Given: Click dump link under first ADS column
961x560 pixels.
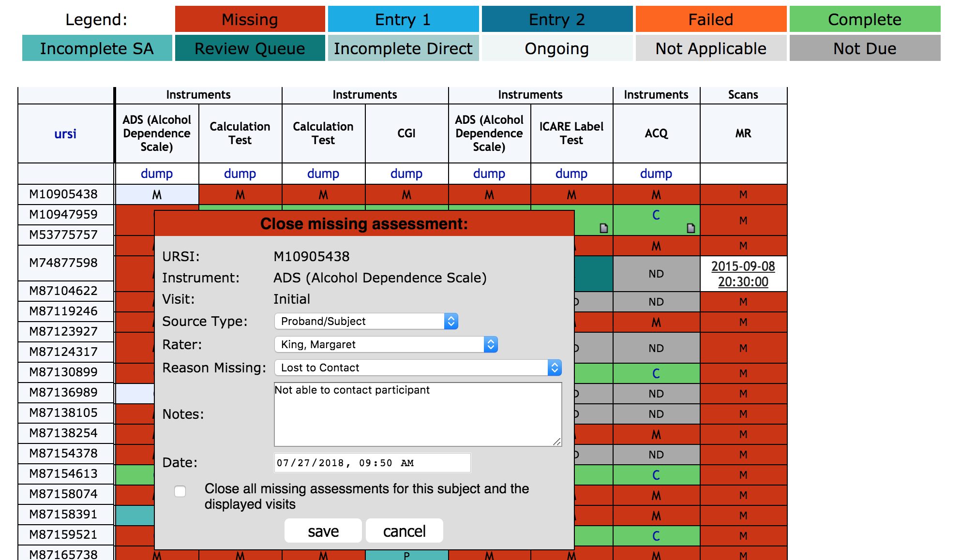Looking at the screenshot, I should pos(157,174).
